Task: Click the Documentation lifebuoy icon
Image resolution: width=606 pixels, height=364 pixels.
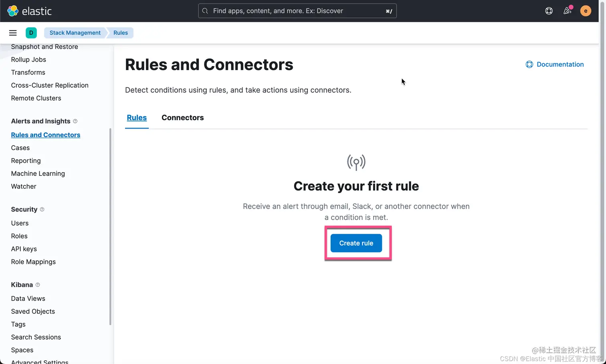Action: (x=529, y=64)
